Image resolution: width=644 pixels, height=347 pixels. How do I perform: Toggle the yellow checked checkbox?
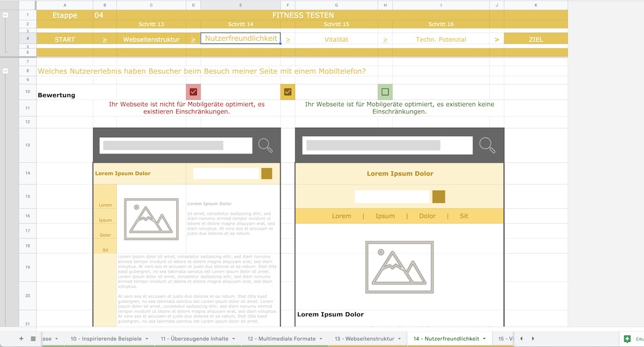tap(288, 92)
